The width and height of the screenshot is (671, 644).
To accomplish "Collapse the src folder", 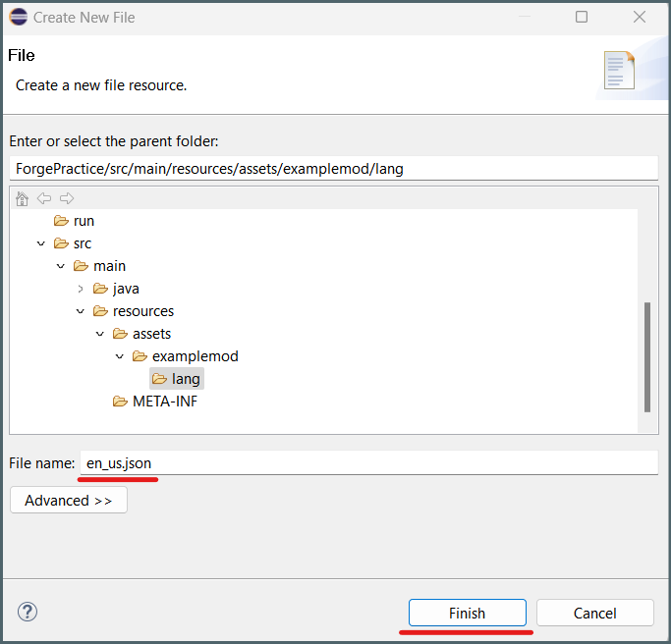I will click(41, 243).
